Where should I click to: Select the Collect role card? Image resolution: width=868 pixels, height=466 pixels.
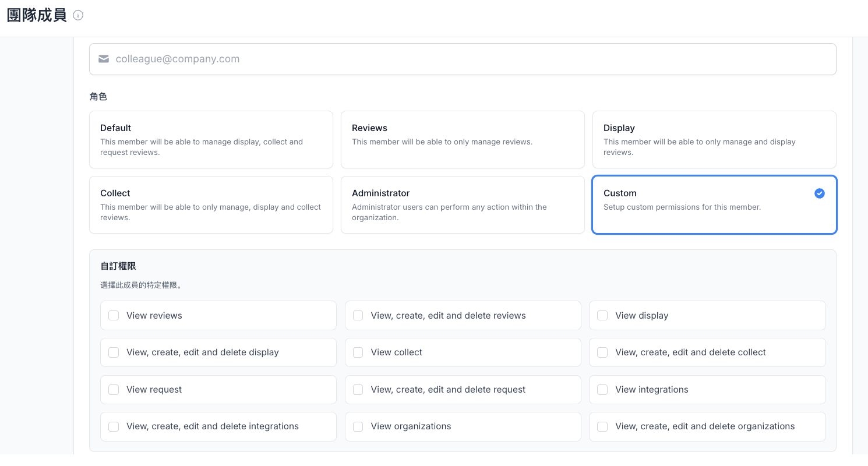pos(211,205)
